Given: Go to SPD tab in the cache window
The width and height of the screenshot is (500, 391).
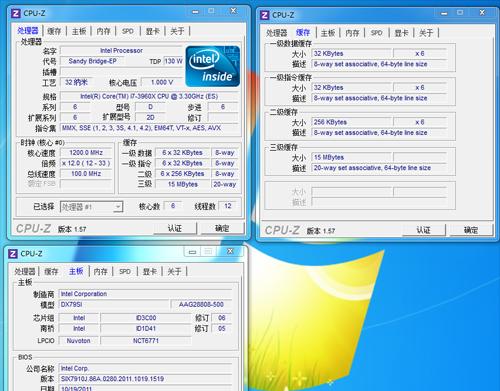Looking at the screenshot, I should (x=377, y=33).
